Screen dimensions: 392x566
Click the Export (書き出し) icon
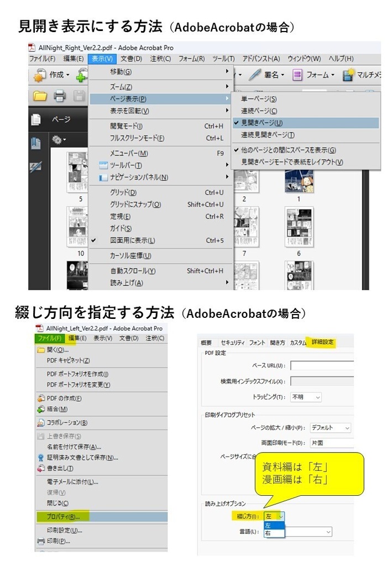pyautogui.click(x=41, y=468)
